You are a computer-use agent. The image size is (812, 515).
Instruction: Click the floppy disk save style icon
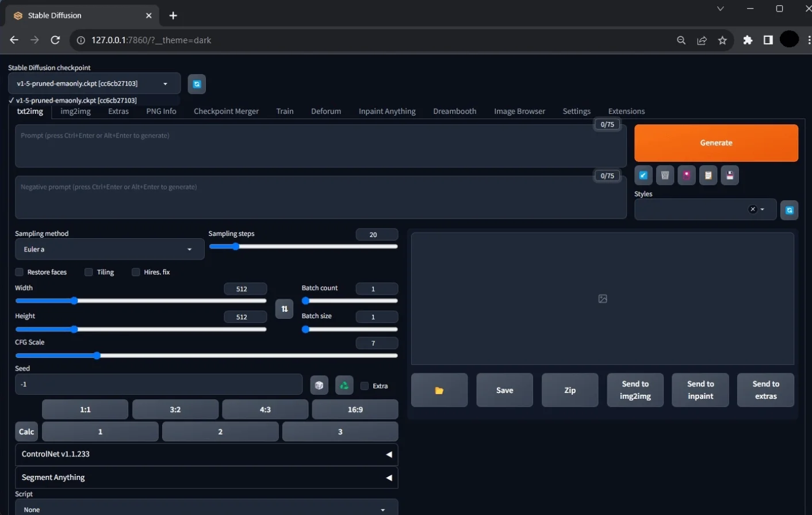pyautogui.click(x=730, y=176)
